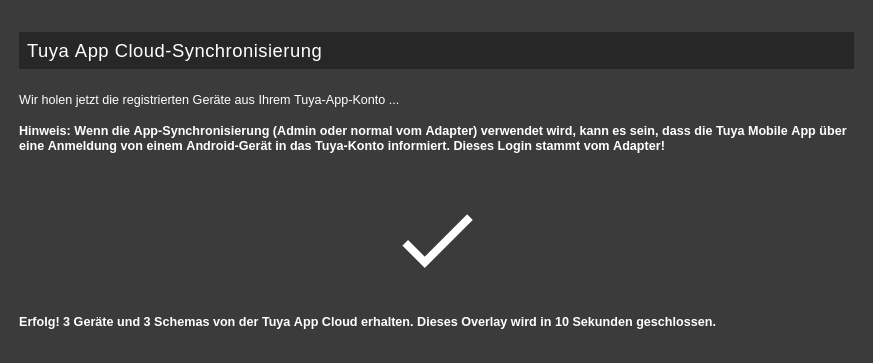Screen dimensions: 873x363
Task: Click the '(Admin oder normal vom Adapter)' parenthetical
Action: (375, 131)
